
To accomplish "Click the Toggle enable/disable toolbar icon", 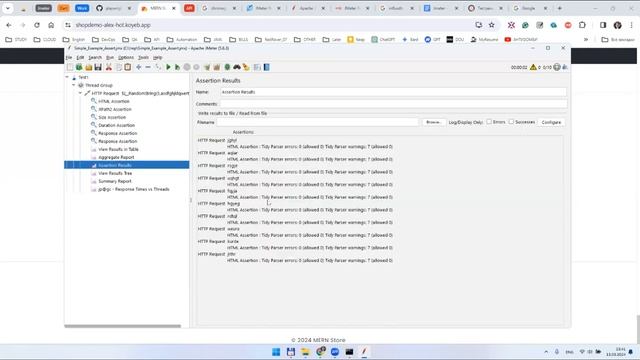I will (158, 67).
